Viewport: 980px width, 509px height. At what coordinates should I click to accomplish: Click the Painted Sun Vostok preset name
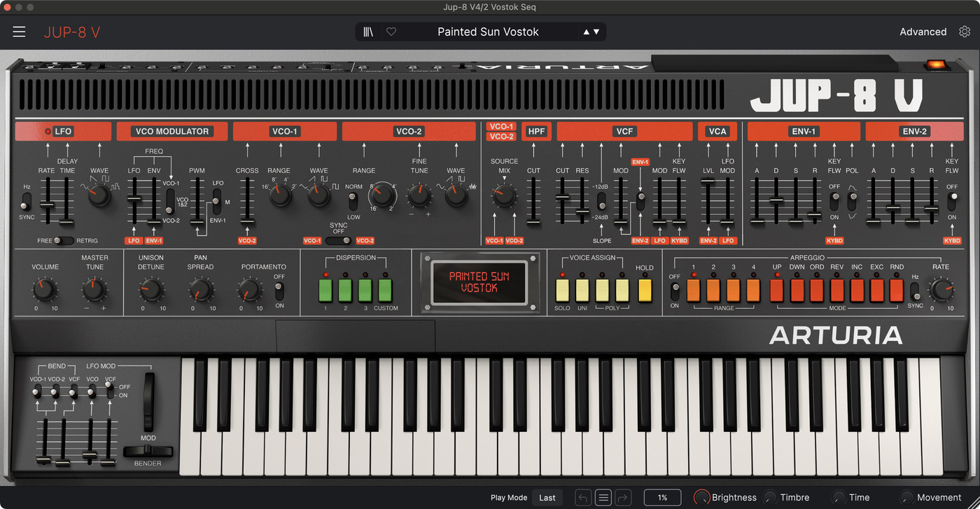488,32
